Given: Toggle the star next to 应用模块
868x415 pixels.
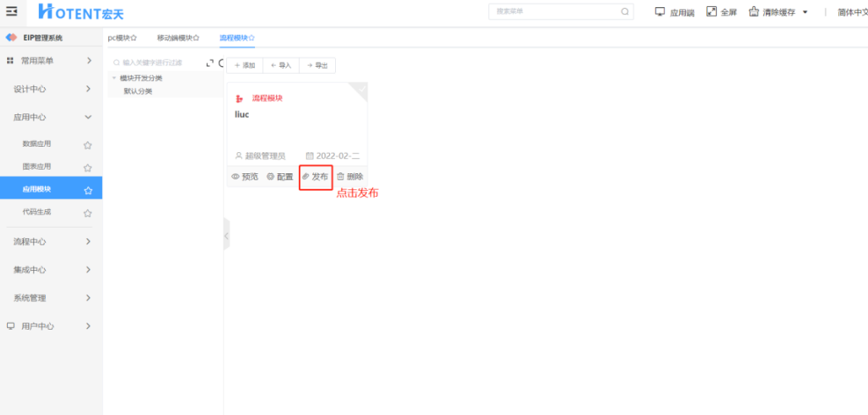Looking at the screenshot, I should coord(87,190).
